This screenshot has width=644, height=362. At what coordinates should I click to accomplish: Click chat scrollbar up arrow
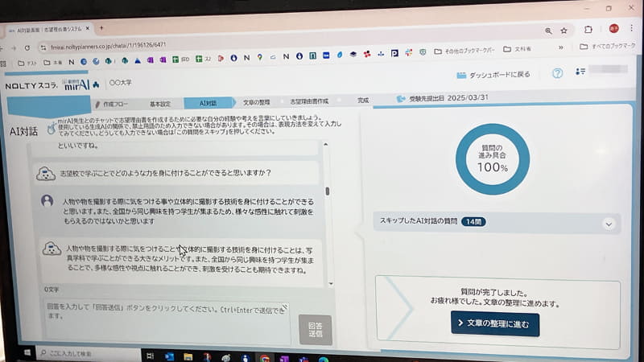click(x=326, y=144)
